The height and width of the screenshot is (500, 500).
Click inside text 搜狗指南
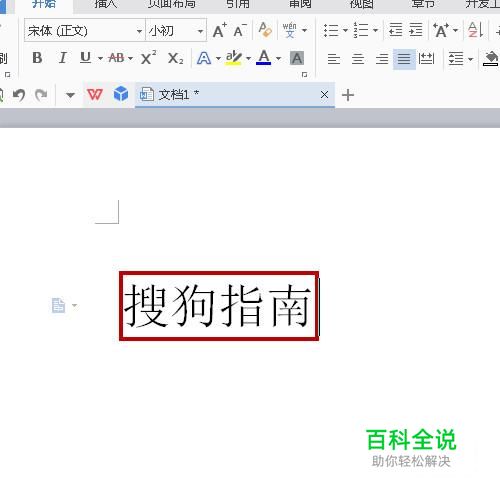click(218, 305)
